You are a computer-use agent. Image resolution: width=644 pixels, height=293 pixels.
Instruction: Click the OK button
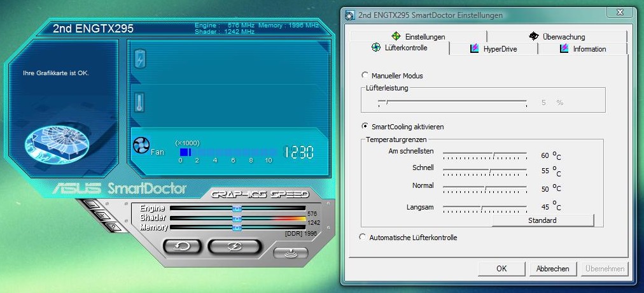501,269
